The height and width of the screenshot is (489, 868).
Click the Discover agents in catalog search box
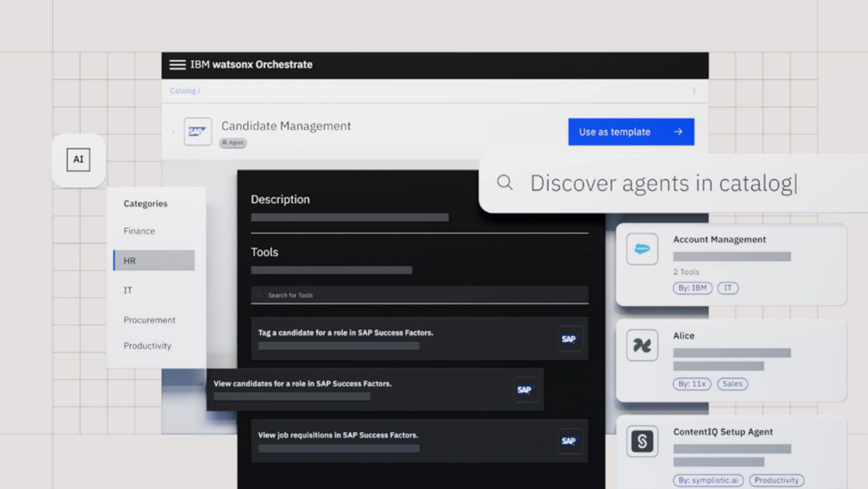(669, 183)
